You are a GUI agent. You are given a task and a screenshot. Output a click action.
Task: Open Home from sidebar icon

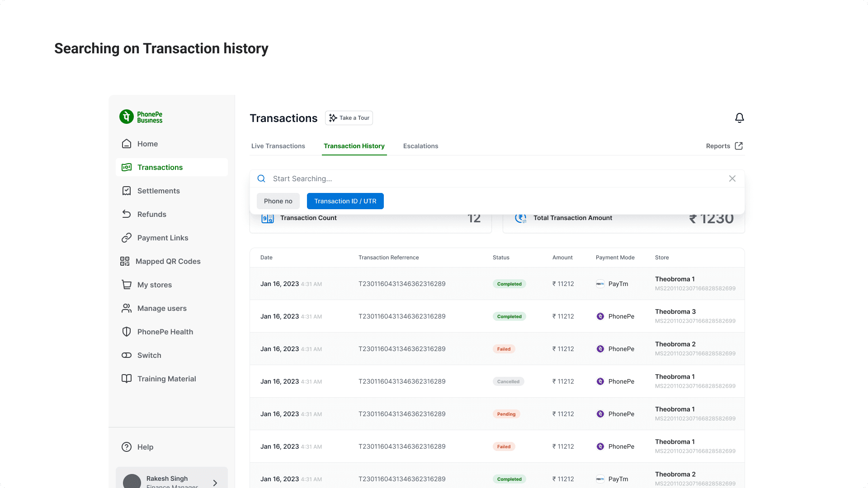[127, 144]
